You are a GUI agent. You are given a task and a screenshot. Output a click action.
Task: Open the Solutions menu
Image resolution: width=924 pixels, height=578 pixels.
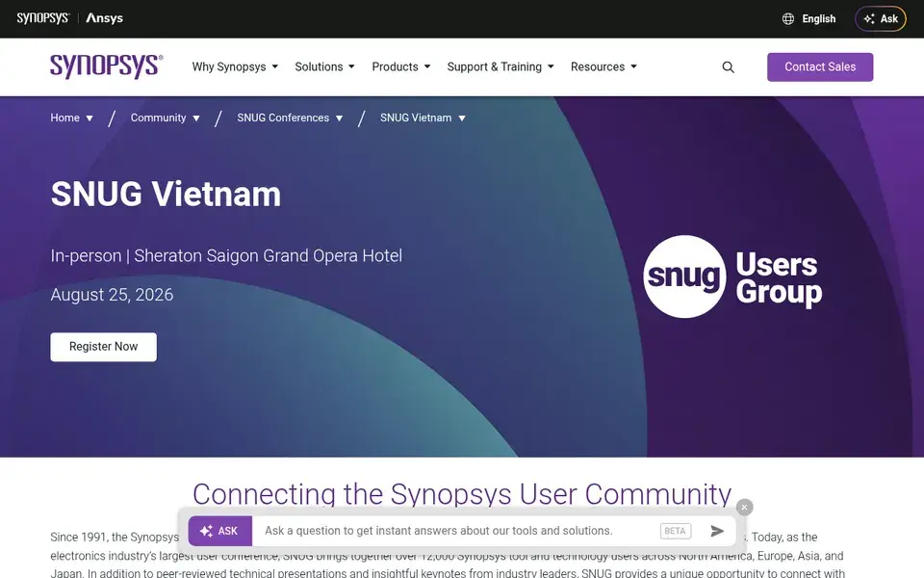tap(319, 66)
